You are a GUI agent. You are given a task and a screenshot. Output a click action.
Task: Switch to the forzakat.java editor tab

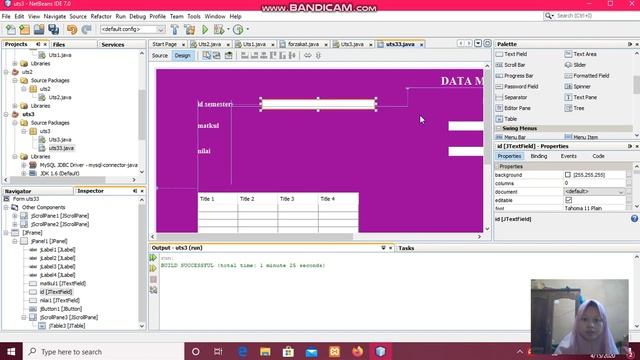[303, 44]
